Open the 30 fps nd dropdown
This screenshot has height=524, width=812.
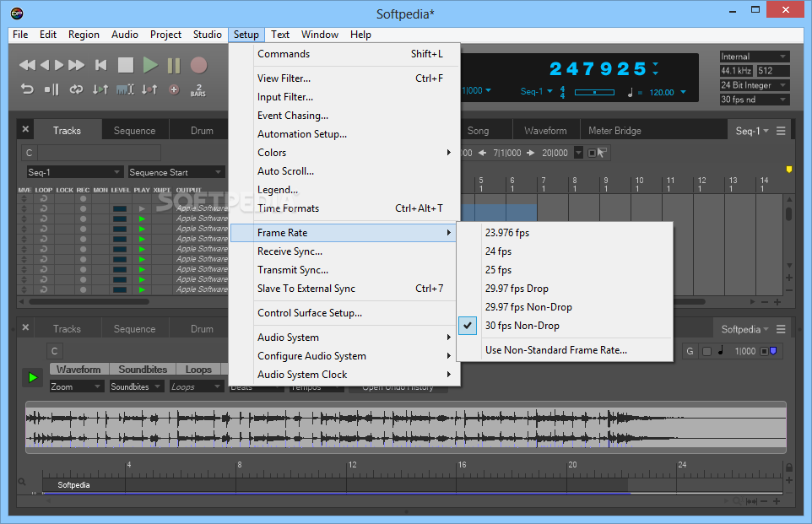coord(755,100)
